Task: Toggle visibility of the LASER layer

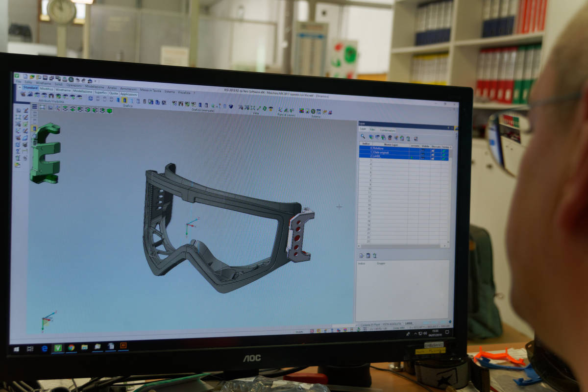Action: pyautogui.click(x=422, y=157)
